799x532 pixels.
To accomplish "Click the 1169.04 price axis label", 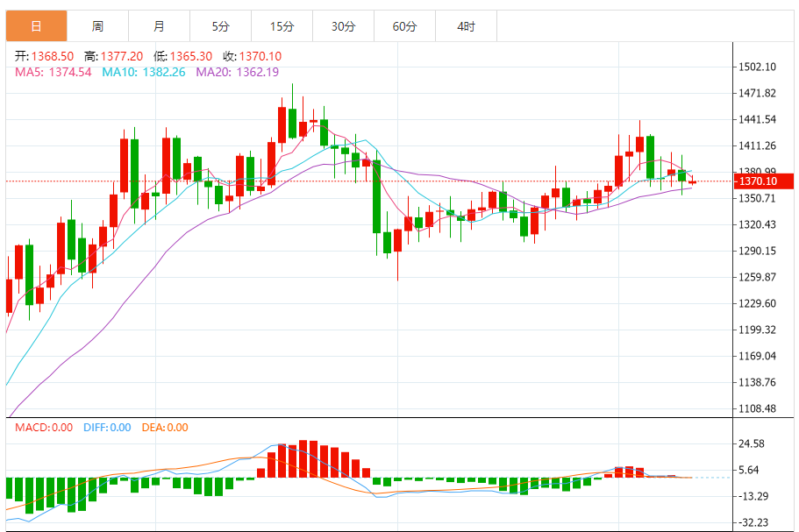I will point(757,356).
